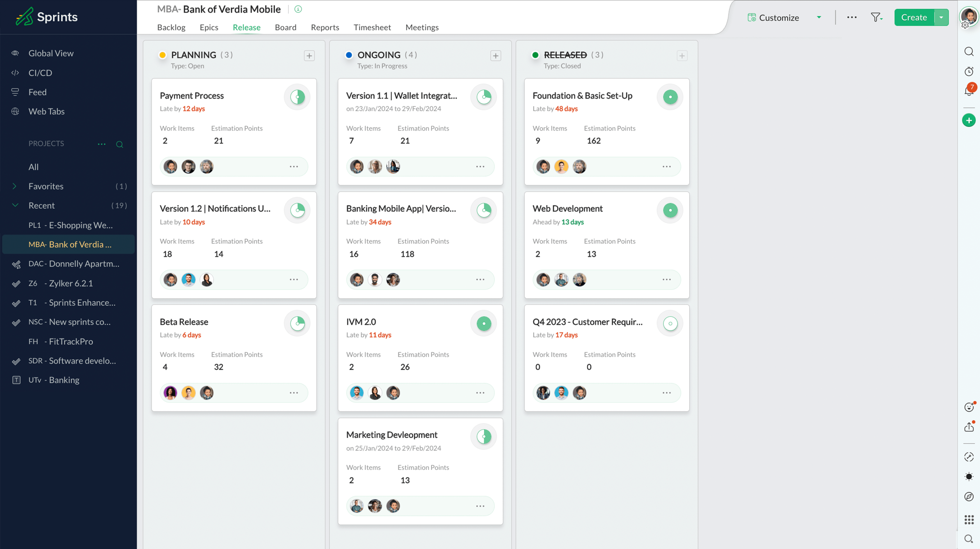Screen dimensions: 980x549
Task: Switch to the Backlog tab
Action: pyautogui.click(x=171, y=27)
